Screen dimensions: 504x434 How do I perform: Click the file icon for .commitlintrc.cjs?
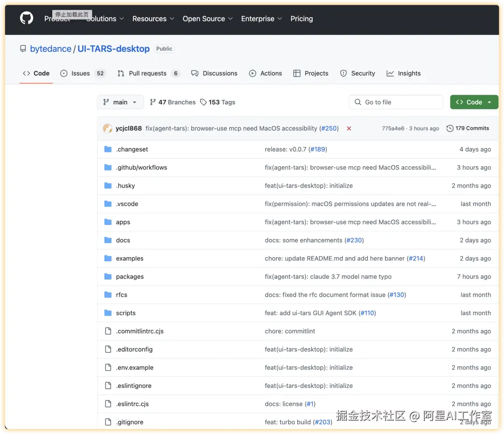click(108, 331)
